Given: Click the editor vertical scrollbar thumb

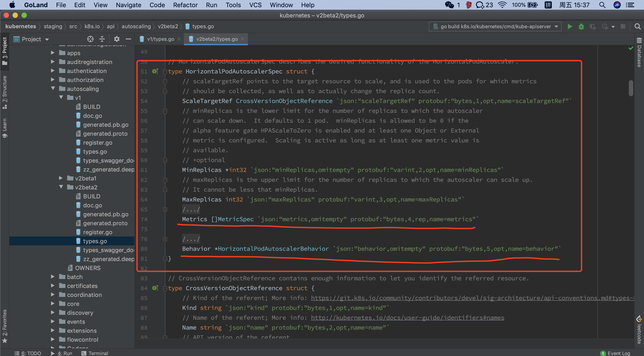Looking at the screenshot, I should [x=631, y=88].
